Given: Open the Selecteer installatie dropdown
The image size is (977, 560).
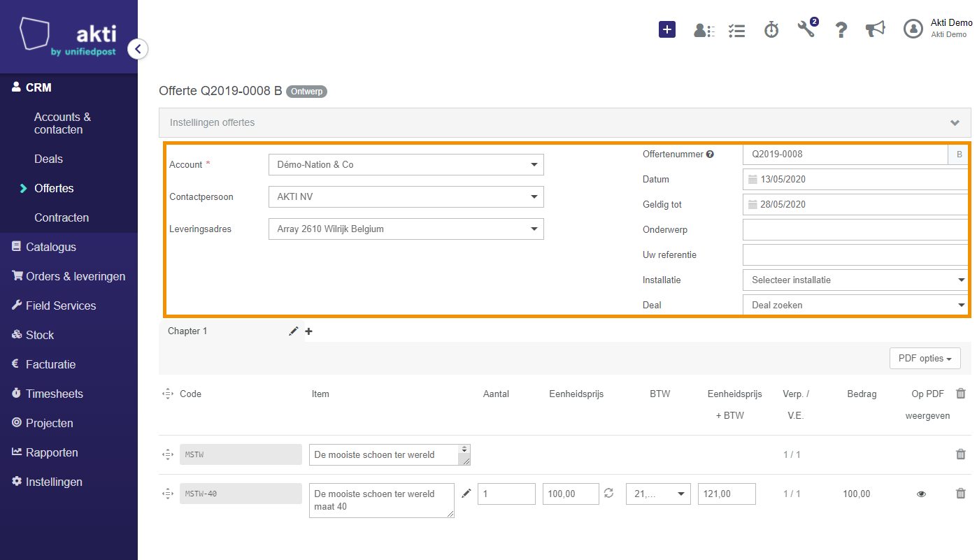Looking at the screenshot, I should [x=856, y=280].
